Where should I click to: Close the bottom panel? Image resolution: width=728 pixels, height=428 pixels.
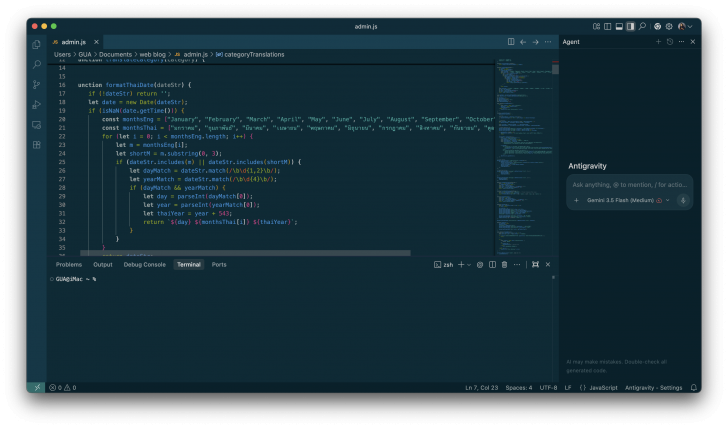pos(548,265)
